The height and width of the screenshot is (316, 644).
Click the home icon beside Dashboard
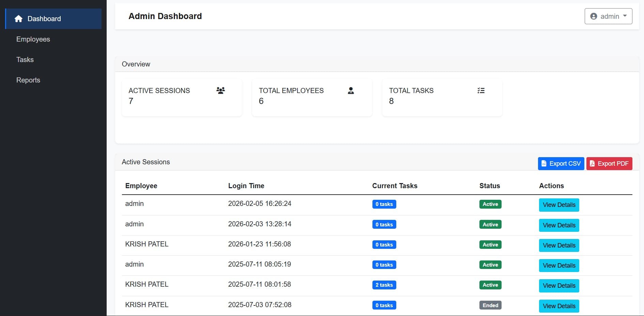click(x=18, y=19)
